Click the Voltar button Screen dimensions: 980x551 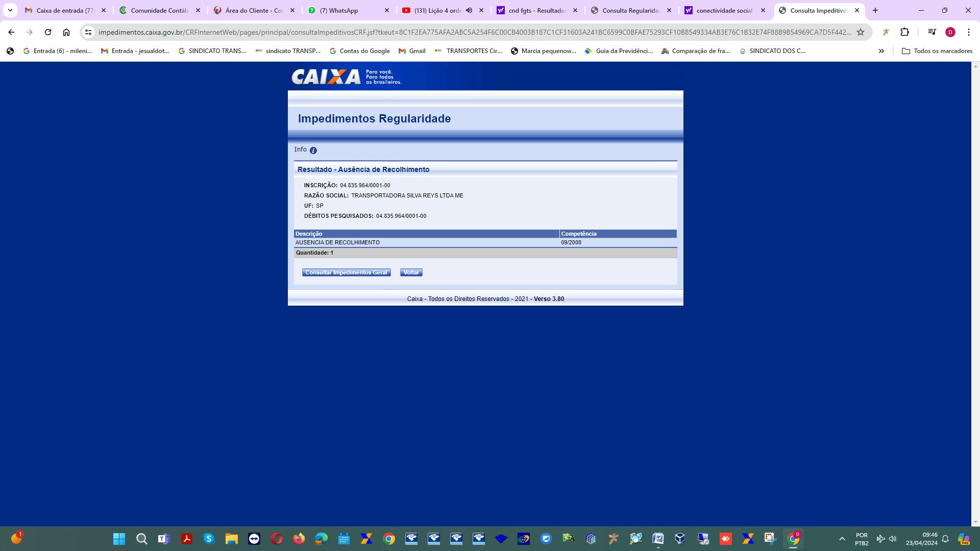coord(411,272)
